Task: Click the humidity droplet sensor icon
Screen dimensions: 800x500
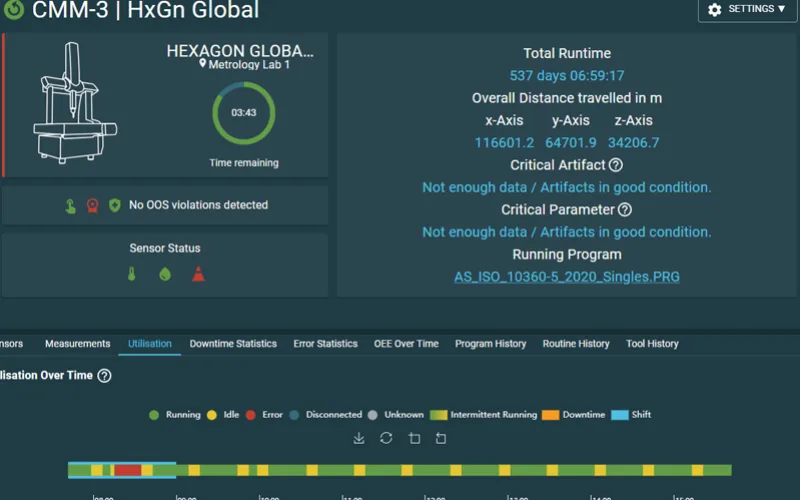Action: point(165,274)
